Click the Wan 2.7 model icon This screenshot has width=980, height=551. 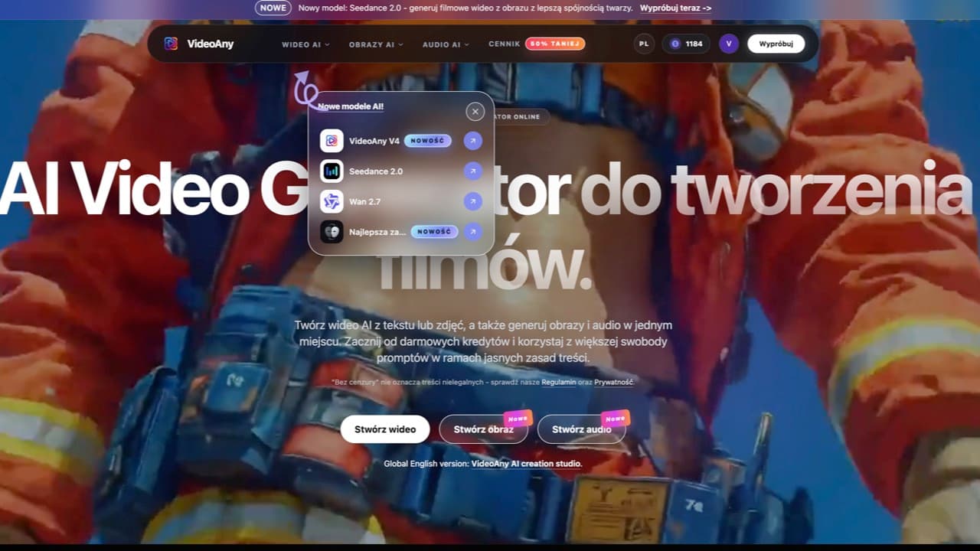click(x=332, y=201)
